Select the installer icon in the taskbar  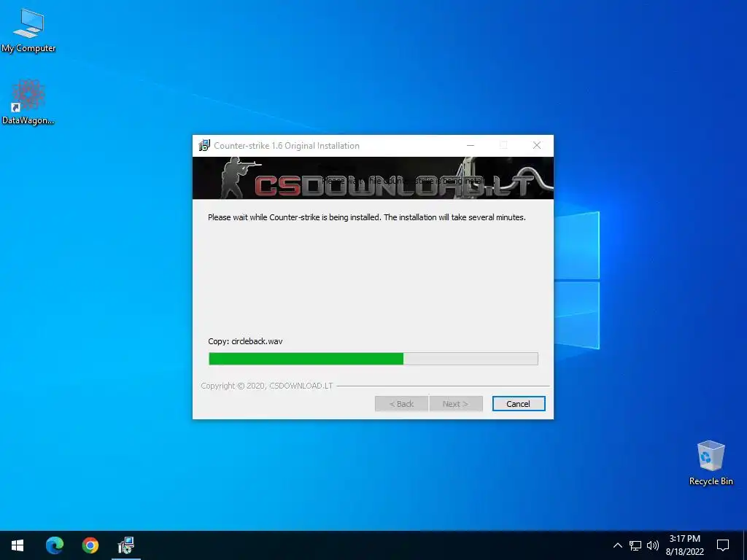(126, 545)
